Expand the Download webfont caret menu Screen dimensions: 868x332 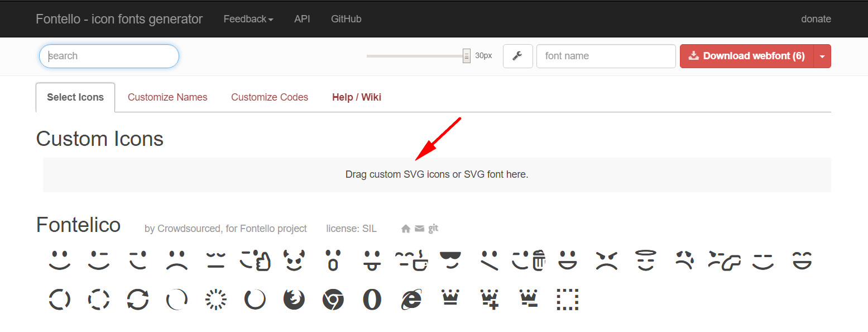pyautogui.click(x=822, y=56)
